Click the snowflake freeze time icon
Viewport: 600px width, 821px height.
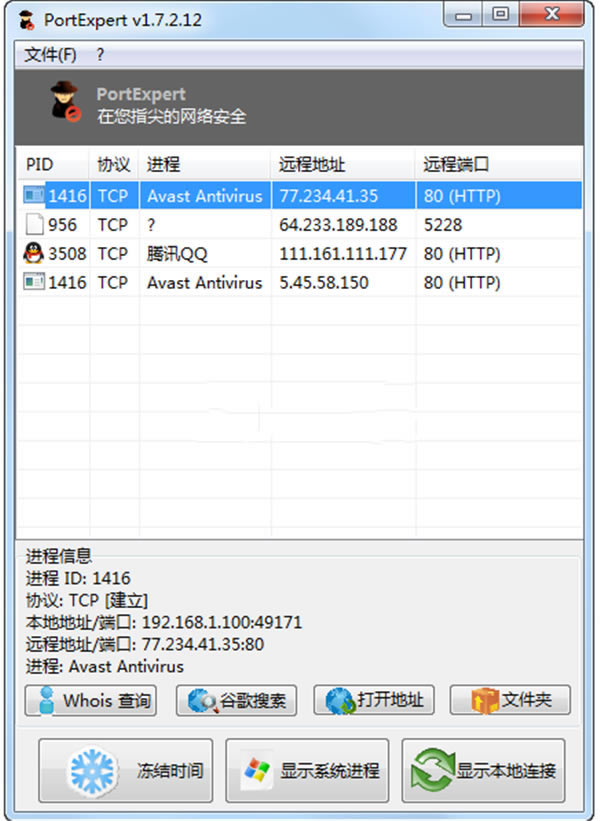tap(92, 771)
